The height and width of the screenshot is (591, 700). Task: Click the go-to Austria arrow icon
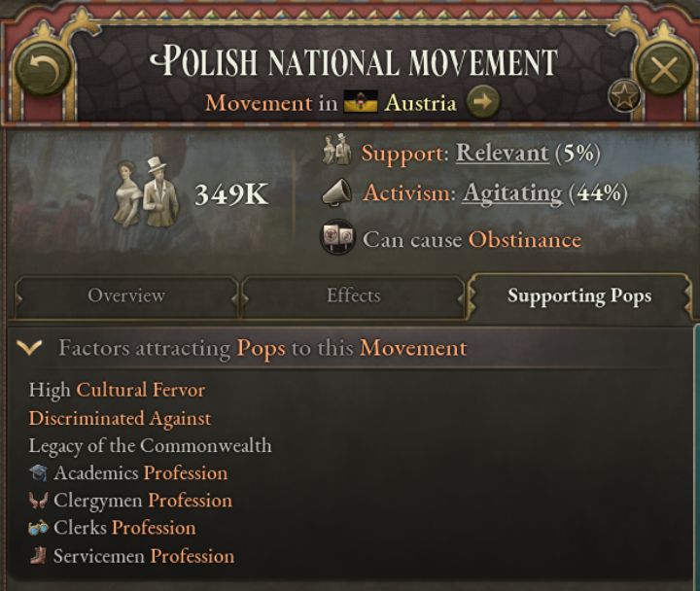pyautogui.click(x=483, y=101)
